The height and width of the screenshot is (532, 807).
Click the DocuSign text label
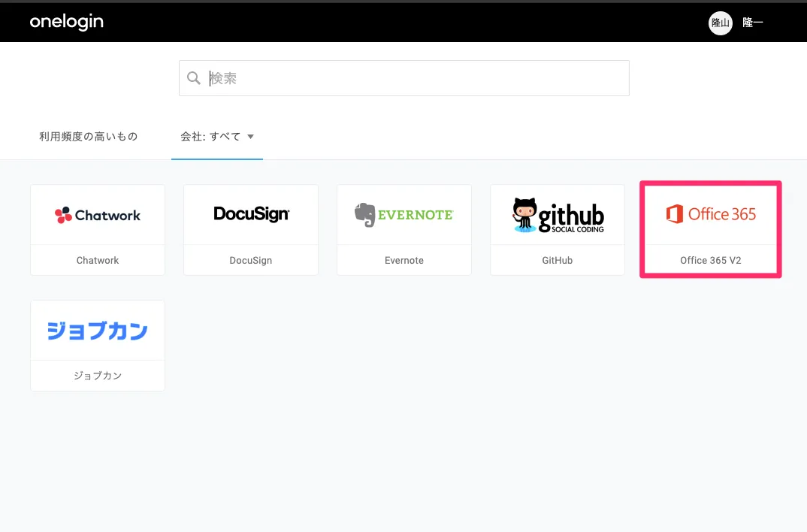[251, 260]
